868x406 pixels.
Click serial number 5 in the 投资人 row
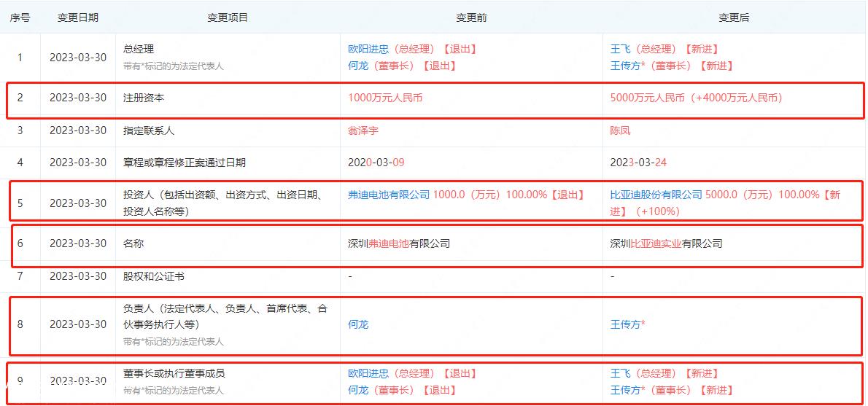point(20,203)
